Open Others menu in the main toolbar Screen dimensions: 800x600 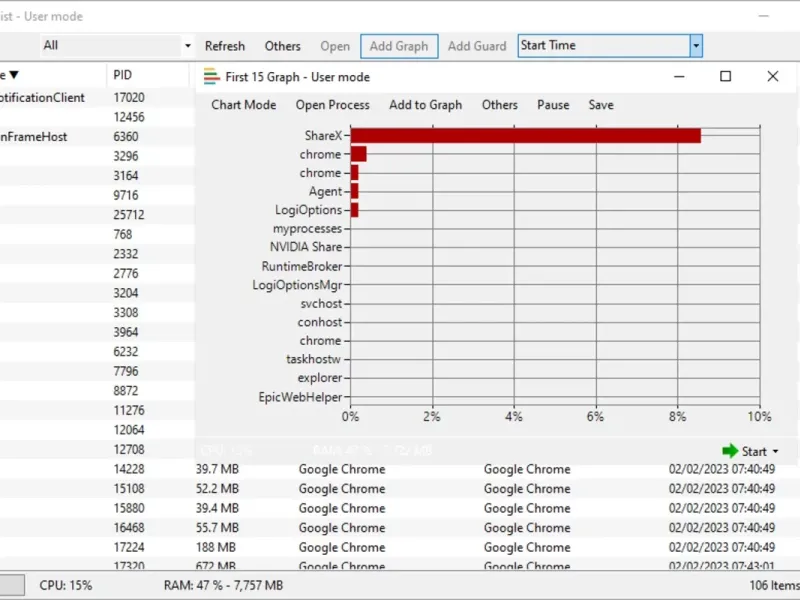(x=282, y=46)
